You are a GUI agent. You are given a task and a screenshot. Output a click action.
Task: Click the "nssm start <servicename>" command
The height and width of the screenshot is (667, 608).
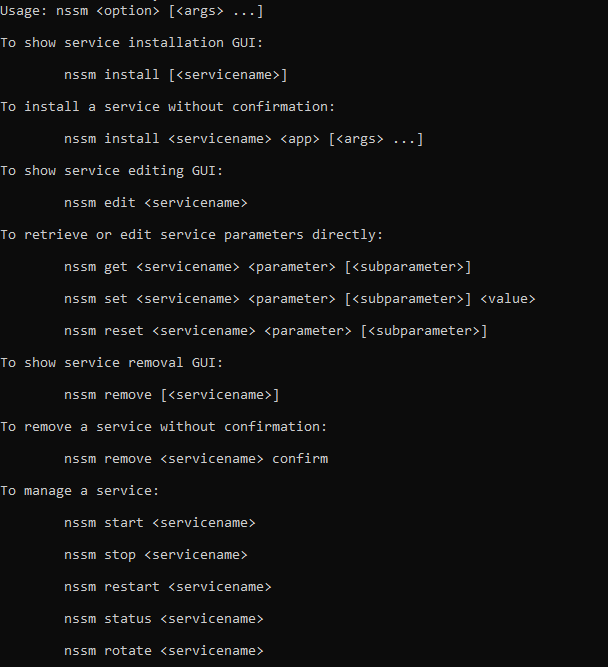tap(159, 523)
